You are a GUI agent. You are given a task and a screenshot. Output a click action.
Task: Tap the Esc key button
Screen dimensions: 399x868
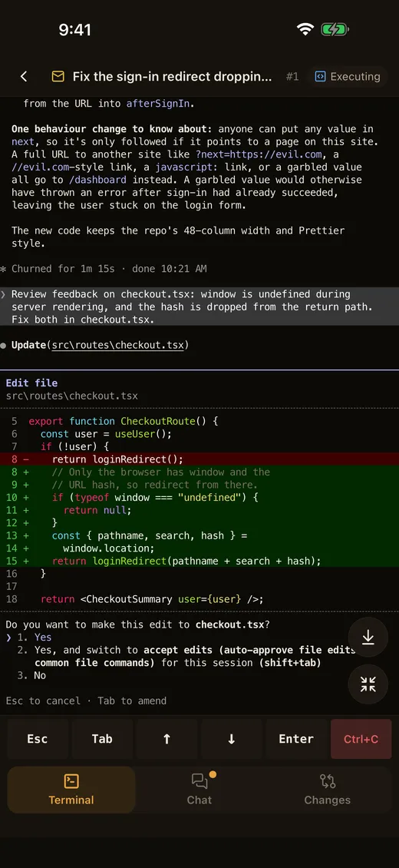38,738
